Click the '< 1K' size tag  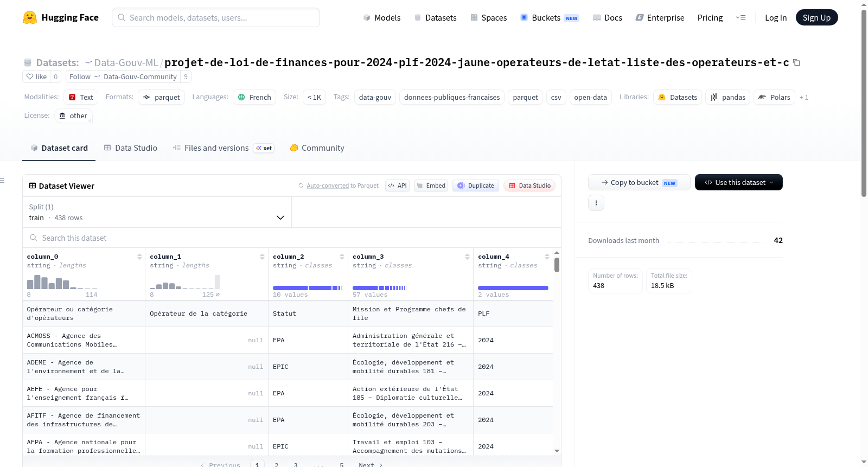[x=314, y=97]
